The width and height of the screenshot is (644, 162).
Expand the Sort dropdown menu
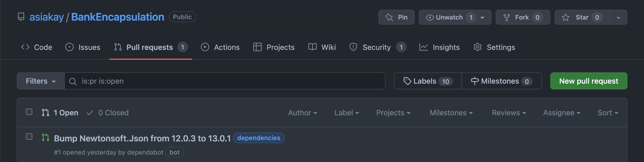click(607, 113)
